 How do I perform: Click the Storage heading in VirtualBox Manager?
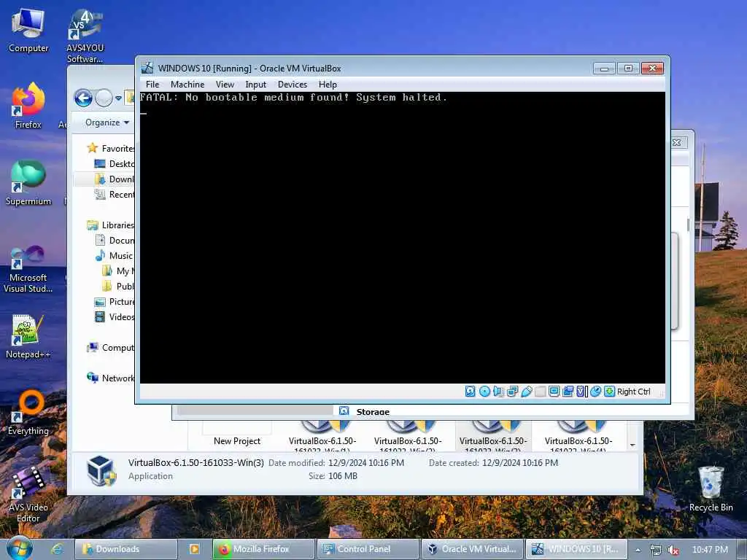(373, 412)
